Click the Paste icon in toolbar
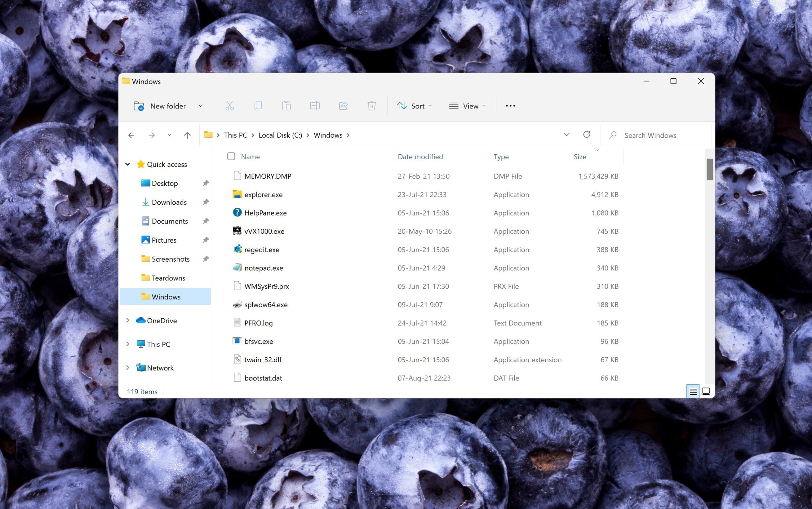Image resolution: width=812 pixels, height=509 pixels. pos(286,106)
